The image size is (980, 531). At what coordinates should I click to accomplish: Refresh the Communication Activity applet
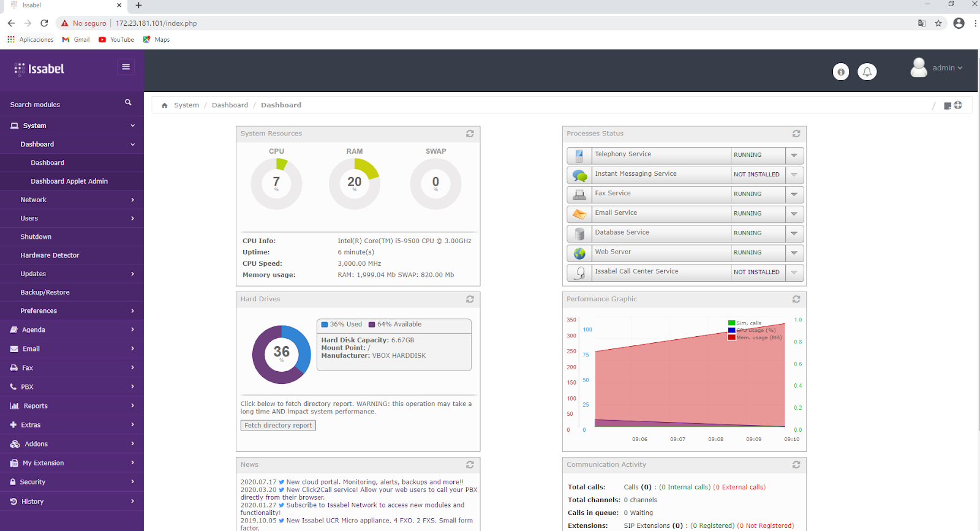[x=796, y=465]
